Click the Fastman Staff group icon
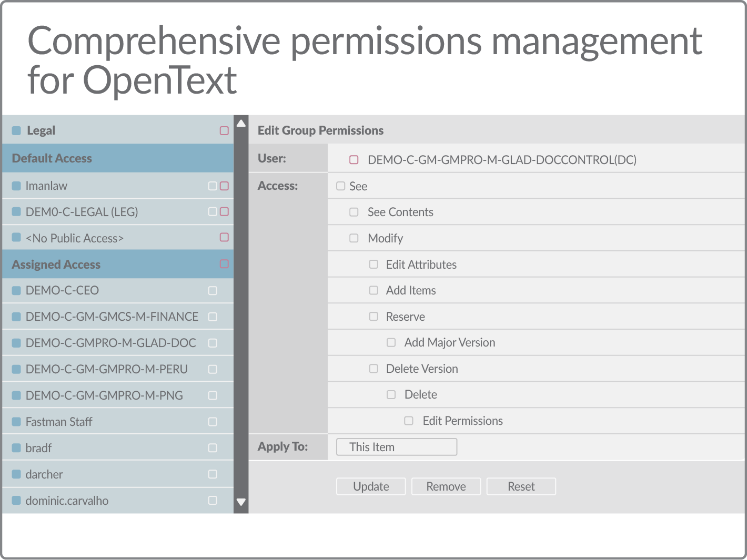This screenshot has width=747, height=560. (x=17, y=421)
